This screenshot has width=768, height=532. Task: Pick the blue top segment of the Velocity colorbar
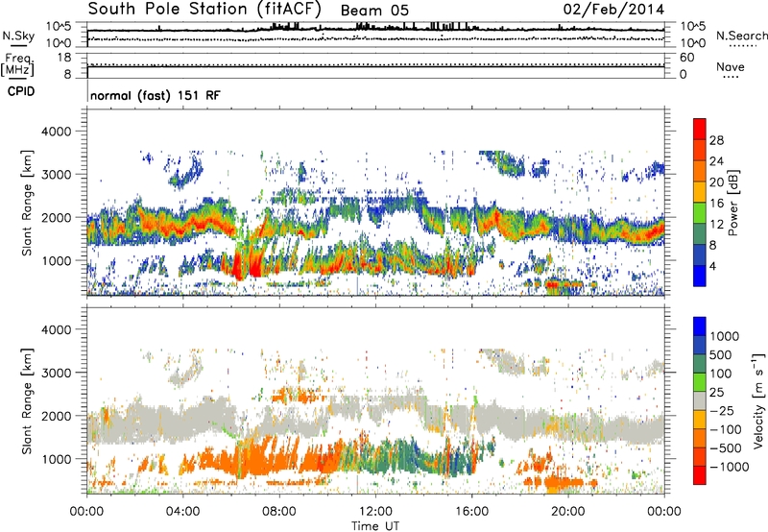click(x=700, y=326)
